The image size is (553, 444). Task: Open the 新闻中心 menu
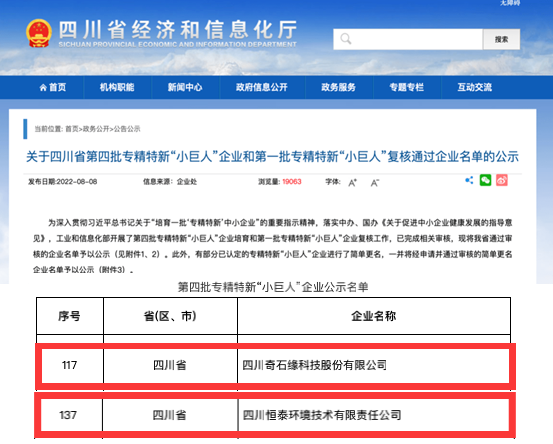(185, 87)
